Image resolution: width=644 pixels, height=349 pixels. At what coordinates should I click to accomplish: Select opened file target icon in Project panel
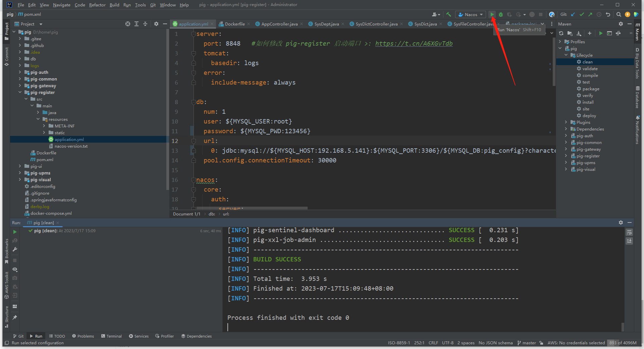pos(128,24)
